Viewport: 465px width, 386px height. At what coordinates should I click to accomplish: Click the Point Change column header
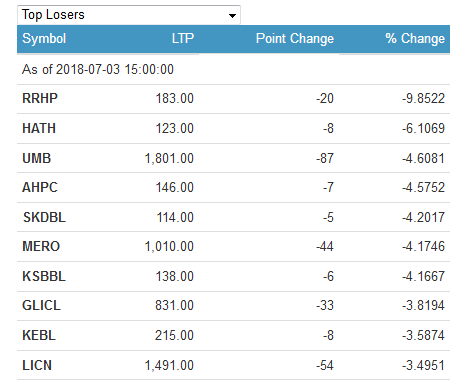pyautogui.click(x=295, y=39)
